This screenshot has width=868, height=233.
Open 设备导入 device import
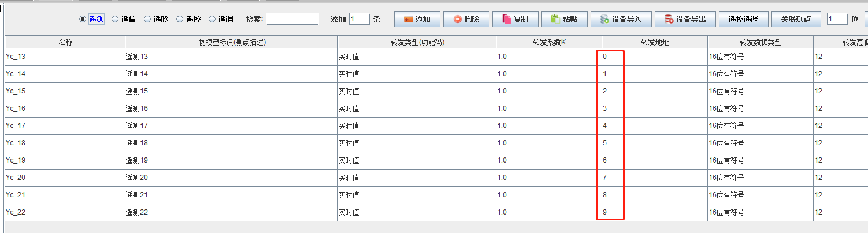point(621,19)
